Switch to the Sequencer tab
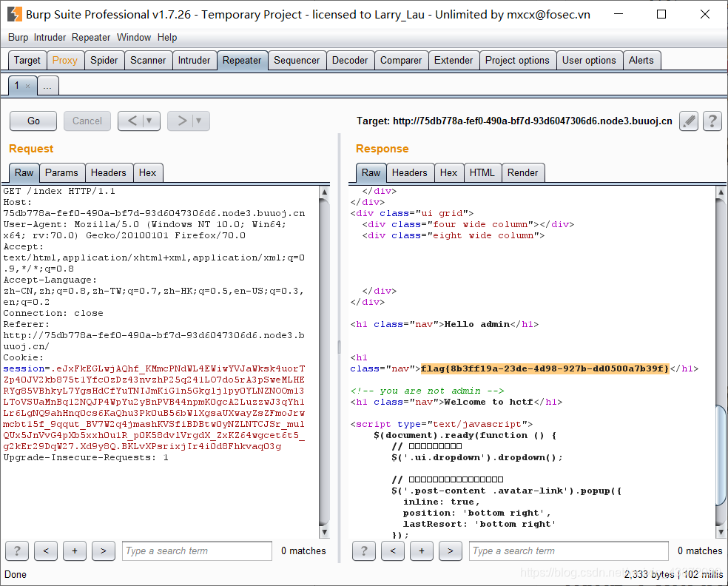Viewport: 728px width, 586px height. click(x=297, y=61)
